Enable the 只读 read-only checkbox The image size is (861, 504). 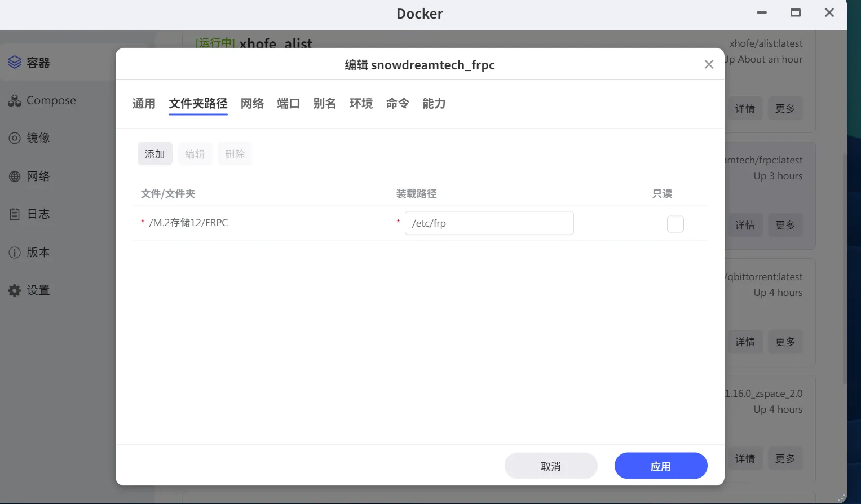675,224
